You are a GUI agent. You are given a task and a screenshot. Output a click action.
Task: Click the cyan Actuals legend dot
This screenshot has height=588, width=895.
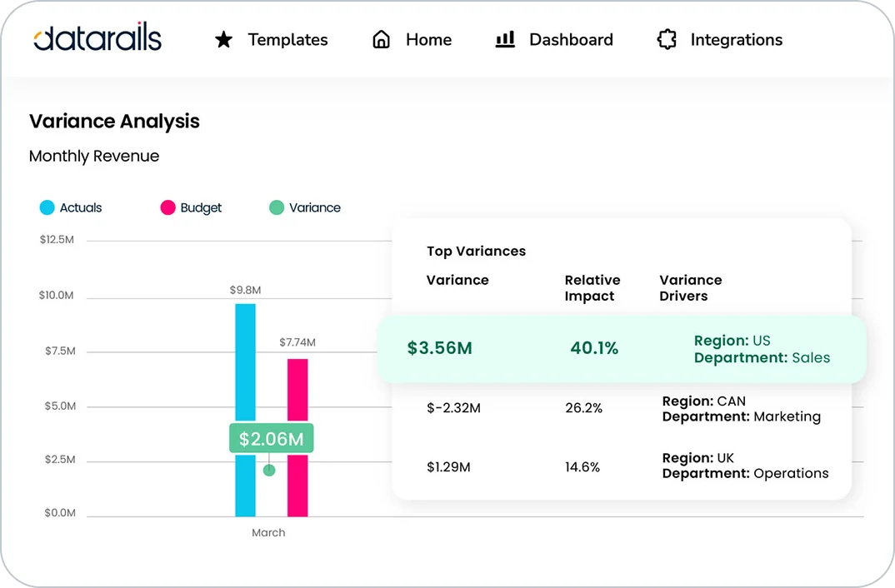coord(46,207)
